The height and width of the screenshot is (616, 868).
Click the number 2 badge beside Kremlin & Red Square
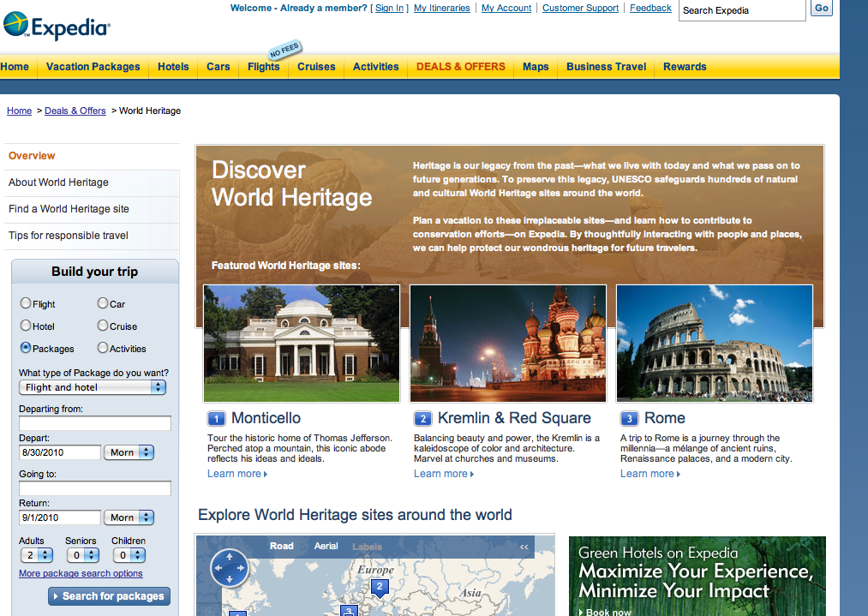point(423,418)
